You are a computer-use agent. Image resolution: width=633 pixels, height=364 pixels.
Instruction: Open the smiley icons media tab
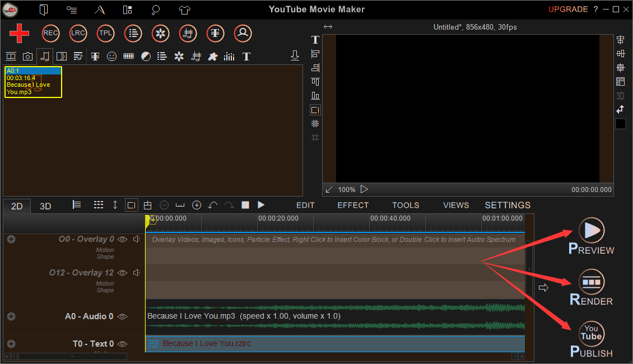coord(112,57)
